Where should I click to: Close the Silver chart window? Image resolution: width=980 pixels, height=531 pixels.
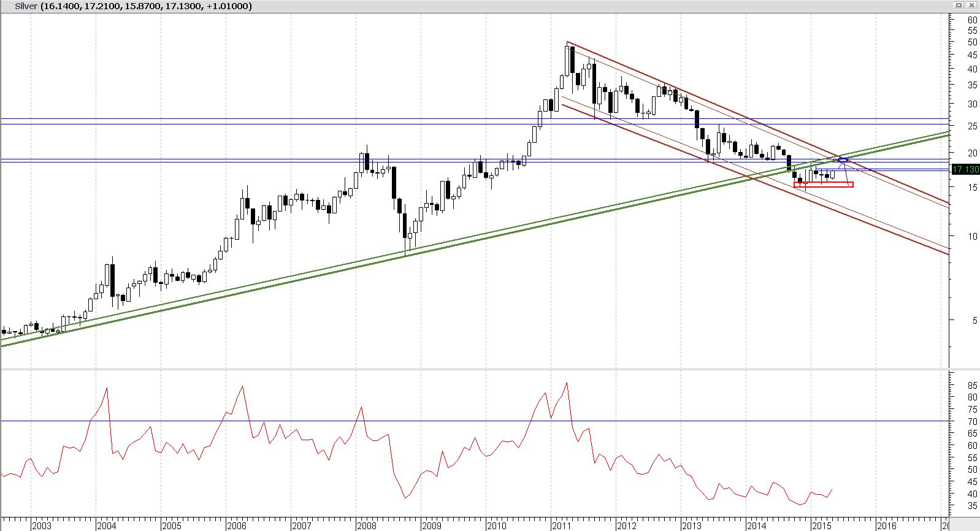[x=971, y=5]
